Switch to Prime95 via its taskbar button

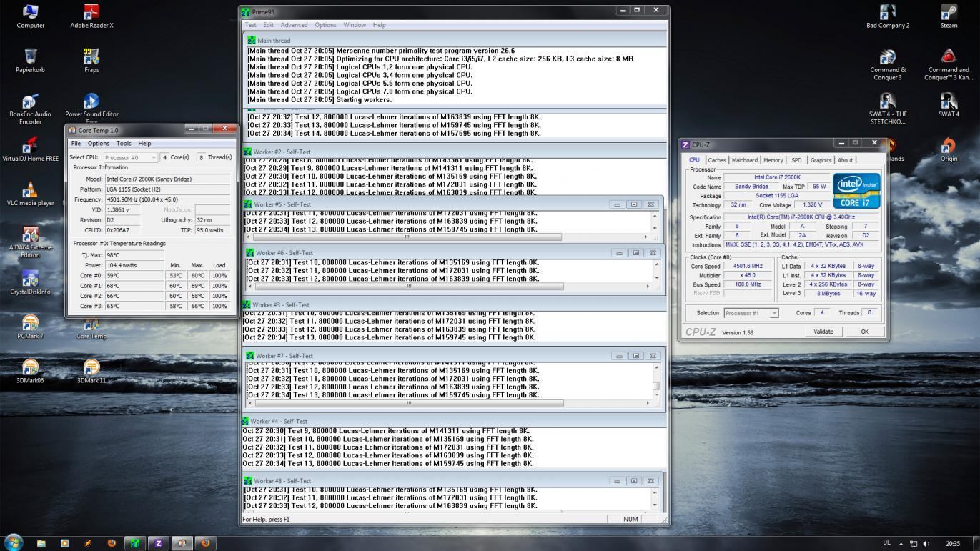134,543
